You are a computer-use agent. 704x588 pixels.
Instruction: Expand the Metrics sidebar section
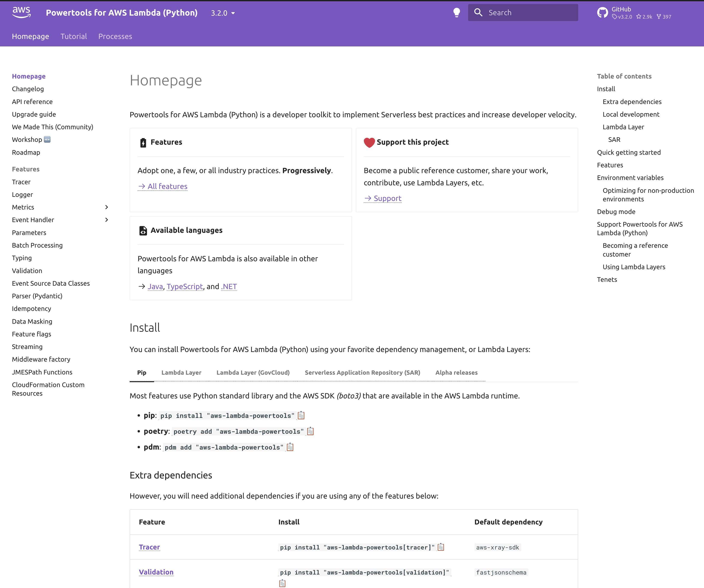click(107, 207)
